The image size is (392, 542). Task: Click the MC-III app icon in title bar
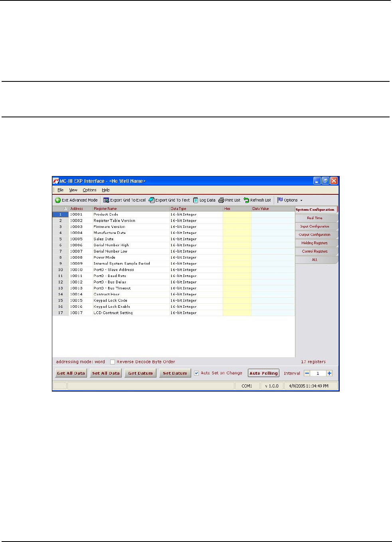coord(56,181)
